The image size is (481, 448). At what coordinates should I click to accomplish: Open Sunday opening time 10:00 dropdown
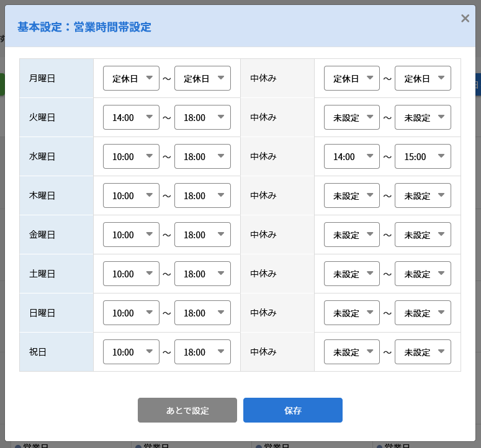(x=131, y=313)
